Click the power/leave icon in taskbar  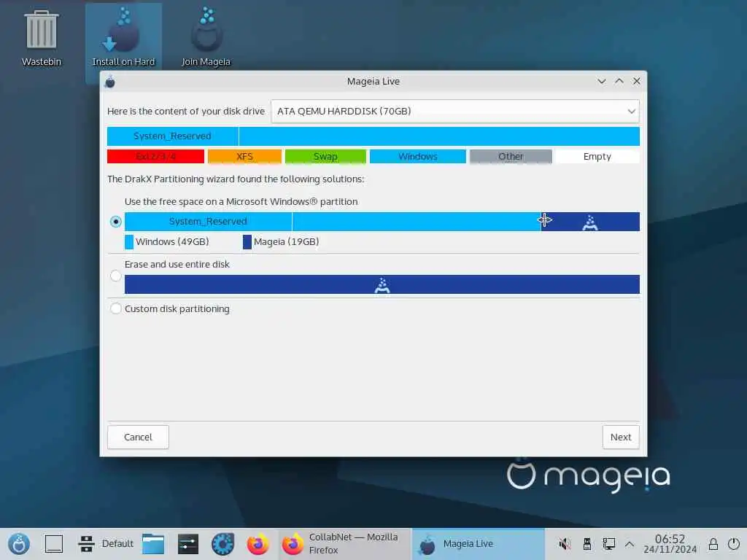pyautogui.click(x=734, y=544)
